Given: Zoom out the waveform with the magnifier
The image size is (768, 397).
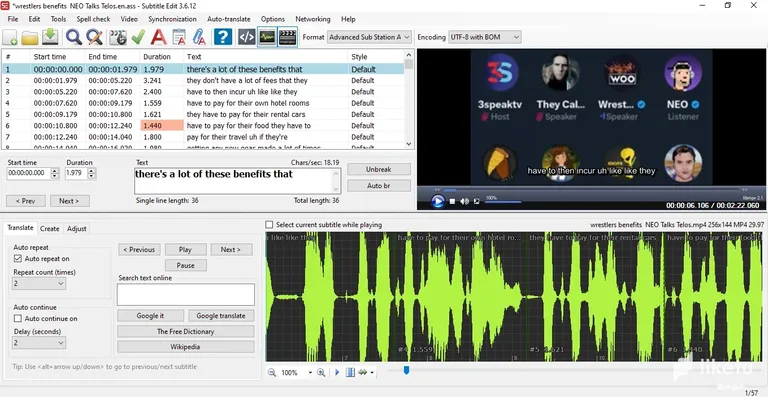Looking at the screenshot, I should tap(272, 373).
